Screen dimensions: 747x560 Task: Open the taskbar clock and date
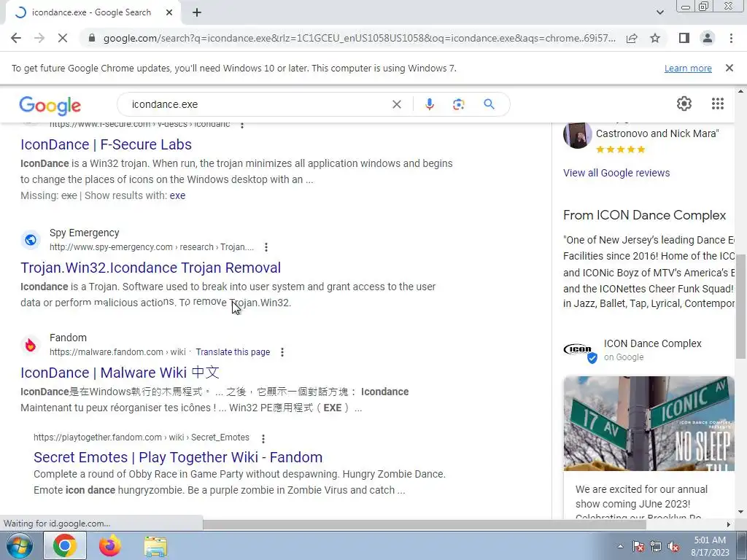[x=710, y=546]
